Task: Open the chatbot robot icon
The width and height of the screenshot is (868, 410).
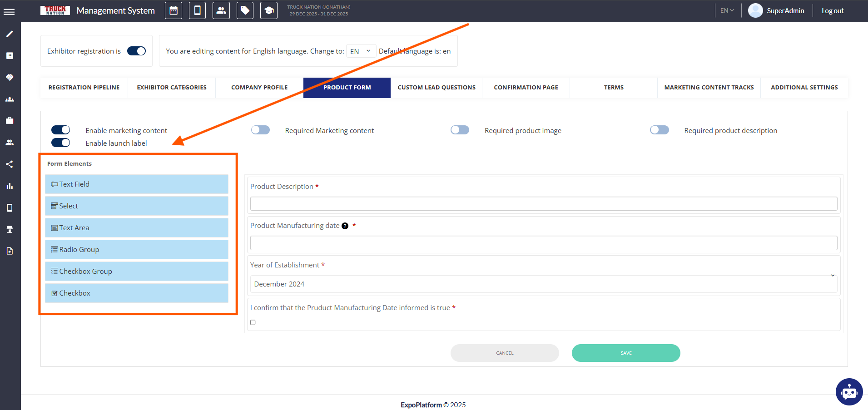Action: coord(849,391)
